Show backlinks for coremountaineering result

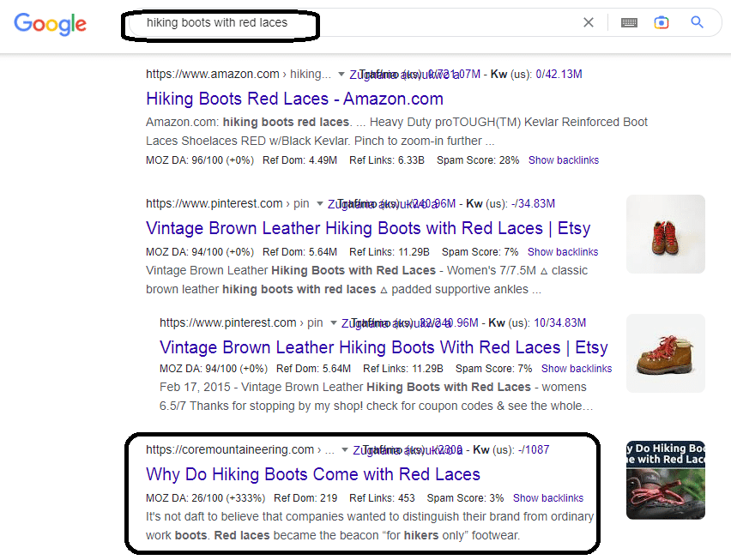547,498
